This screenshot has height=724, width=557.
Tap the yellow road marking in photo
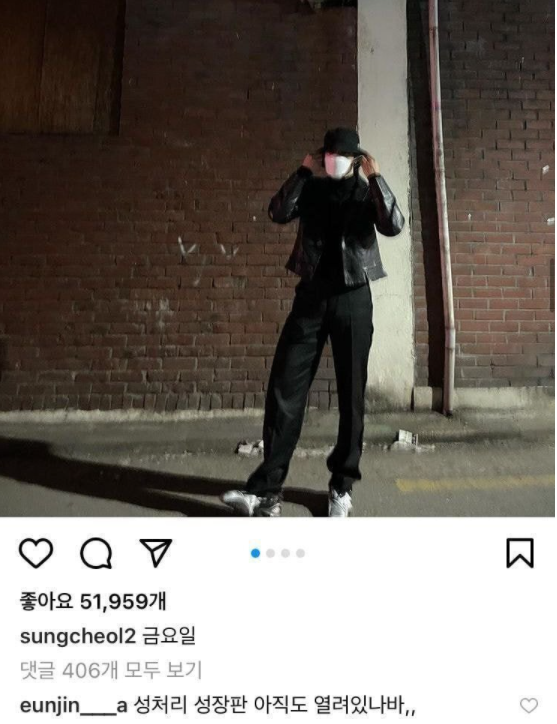475,484
